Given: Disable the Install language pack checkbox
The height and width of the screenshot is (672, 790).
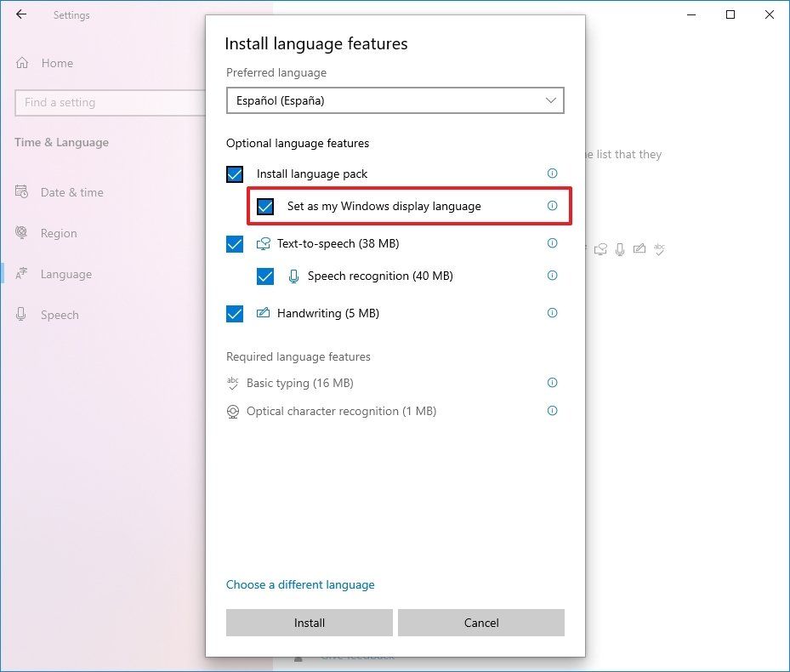Looking at the screenshot, I should pyautogui.click(x=234, y=174).
